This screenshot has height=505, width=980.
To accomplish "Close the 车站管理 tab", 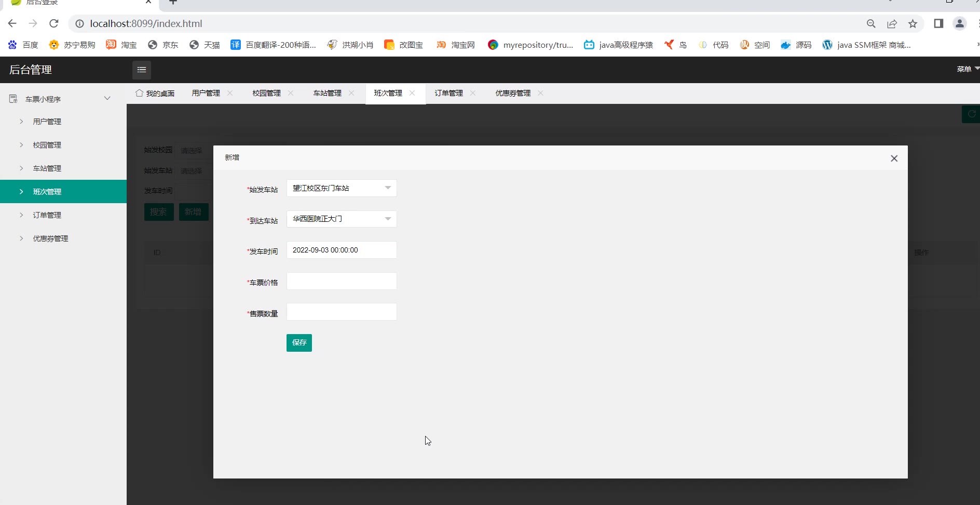I will (x=351, y=93).
